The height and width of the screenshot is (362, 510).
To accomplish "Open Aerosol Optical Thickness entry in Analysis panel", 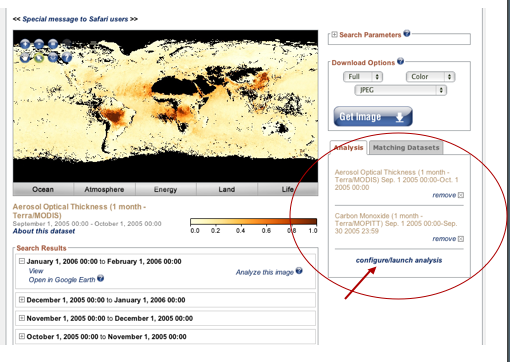I will click(397, 180).
